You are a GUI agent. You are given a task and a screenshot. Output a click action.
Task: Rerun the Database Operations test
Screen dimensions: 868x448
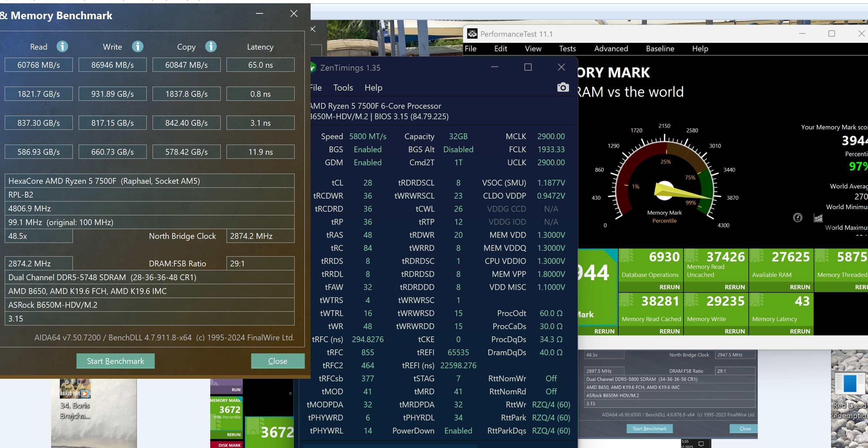pyautogui.click(x=669, y=287)
